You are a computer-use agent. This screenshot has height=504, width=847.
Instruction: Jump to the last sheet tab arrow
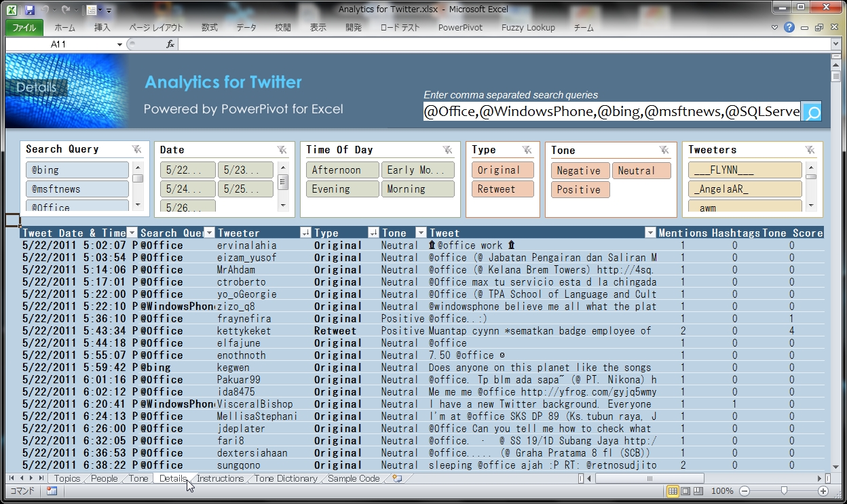tap(41, 478)
